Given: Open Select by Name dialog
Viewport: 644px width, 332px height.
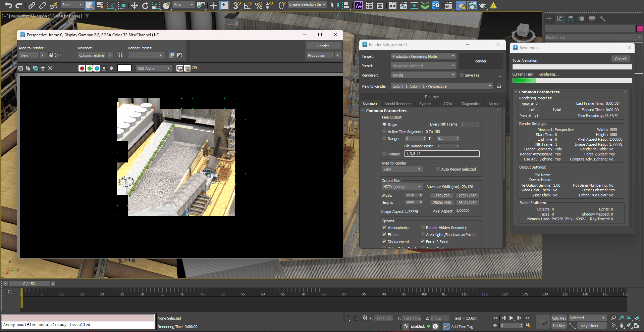Looking at the screenshot, I should tap(100, 5).
